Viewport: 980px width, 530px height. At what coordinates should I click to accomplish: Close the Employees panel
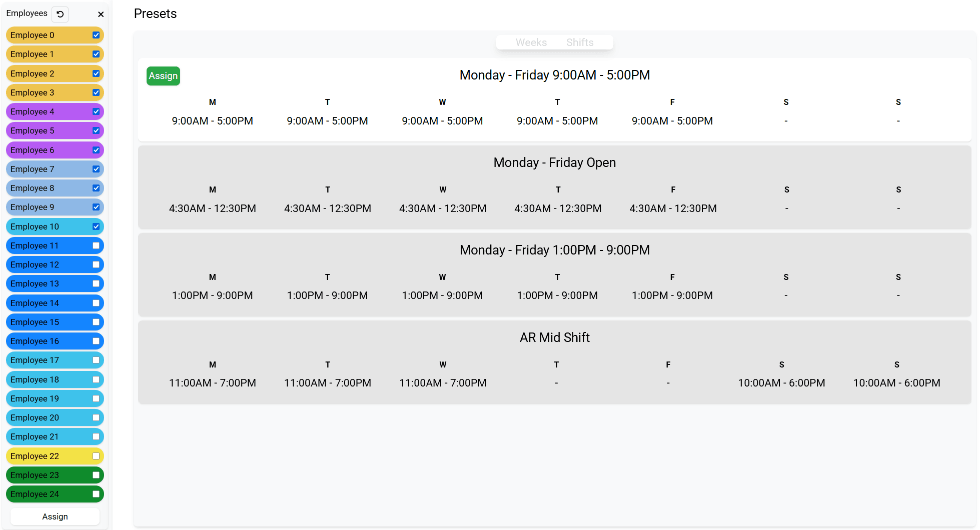[101, 14]
